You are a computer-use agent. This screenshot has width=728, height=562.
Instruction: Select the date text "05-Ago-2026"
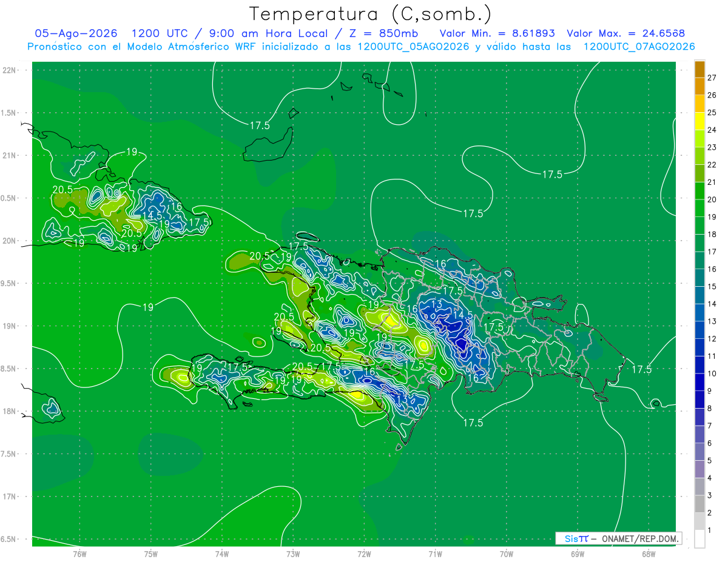76,33
